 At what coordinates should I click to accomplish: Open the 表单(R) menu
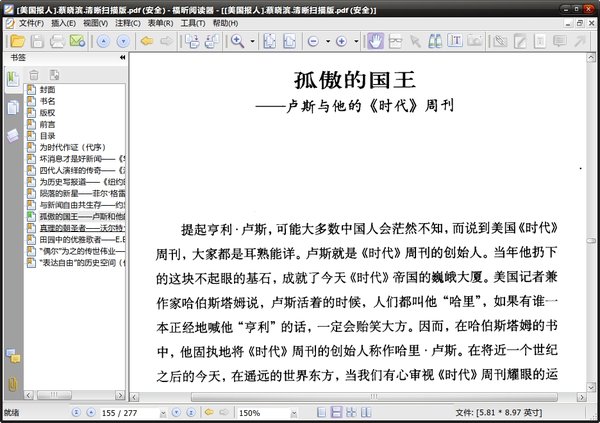(160, 23)
